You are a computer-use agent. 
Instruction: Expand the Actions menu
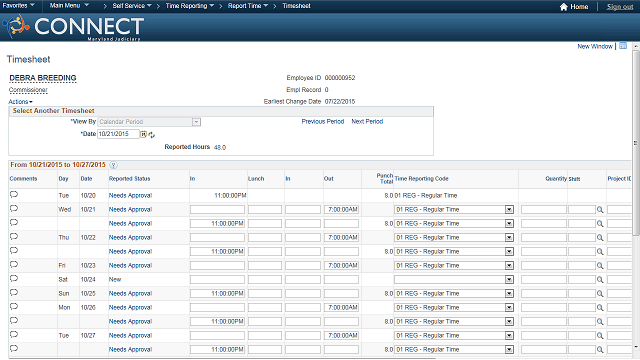tap(20, 102)
